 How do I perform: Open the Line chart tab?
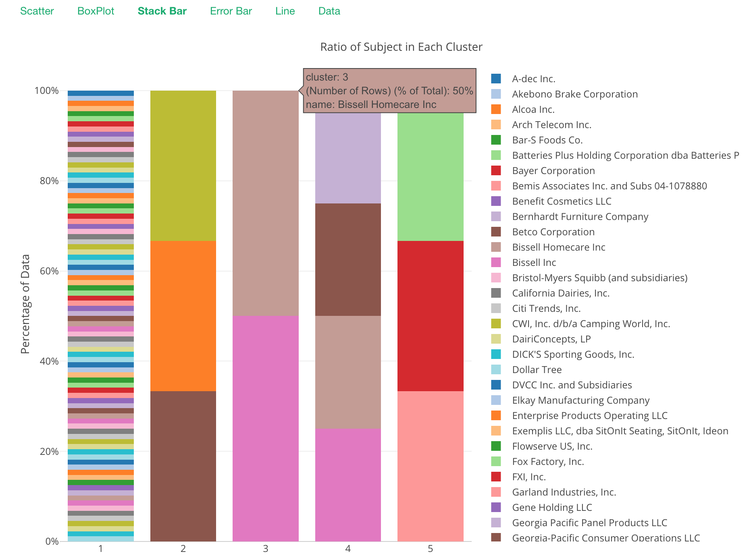pyautogui.click(x=285, y=11)
